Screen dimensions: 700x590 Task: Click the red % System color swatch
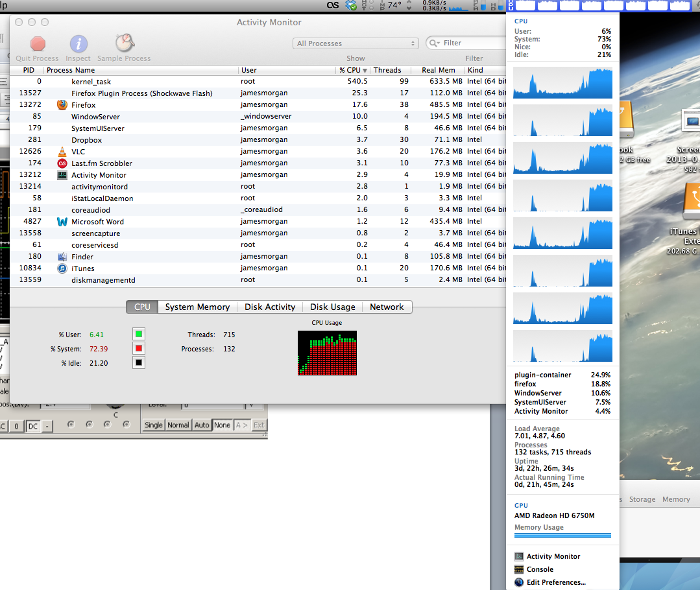point(139,349)
